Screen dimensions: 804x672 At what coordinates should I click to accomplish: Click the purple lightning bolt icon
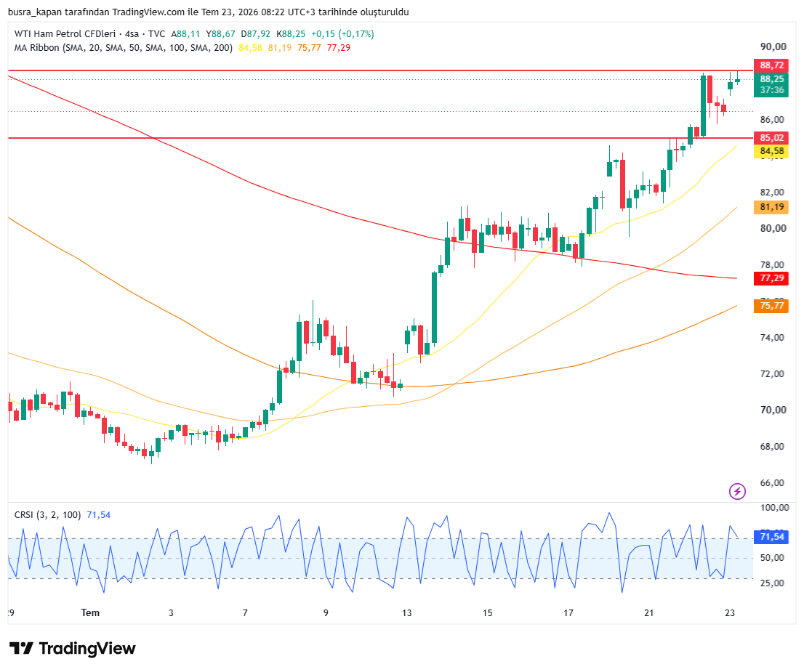tap(737, 492)
